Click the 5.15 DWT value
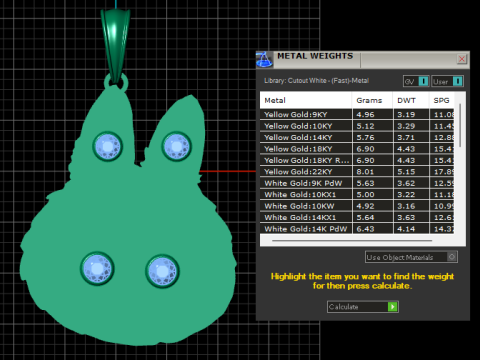 pos(406,172)
